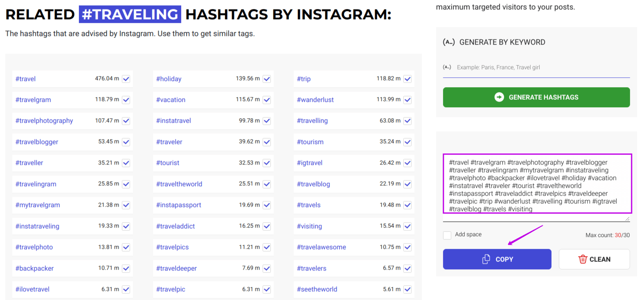The image size is (644, 300).
Task: Click the copy icon inside the COPY button
Action: pos(486,259)
